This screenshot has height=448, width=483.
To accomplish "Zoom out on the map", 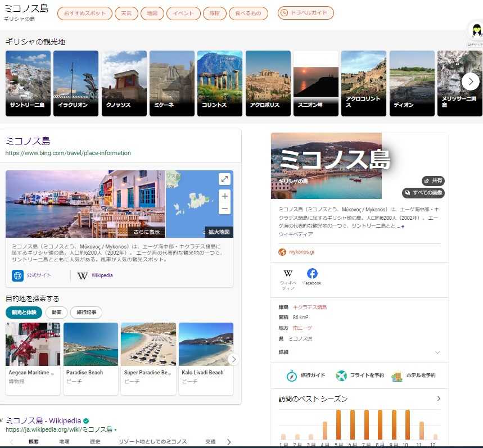I will click(x=224, y=209).
